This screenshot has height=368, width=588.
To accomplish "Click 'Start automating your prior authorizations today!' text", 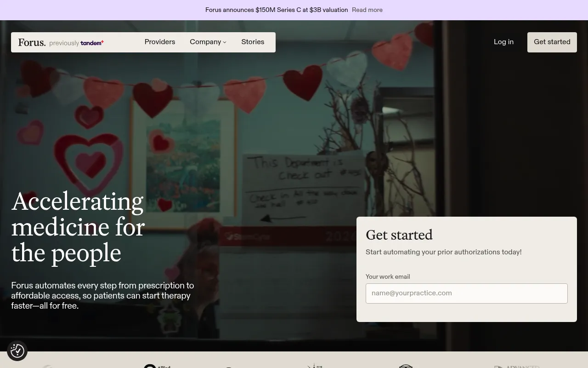I will point(444,252).
